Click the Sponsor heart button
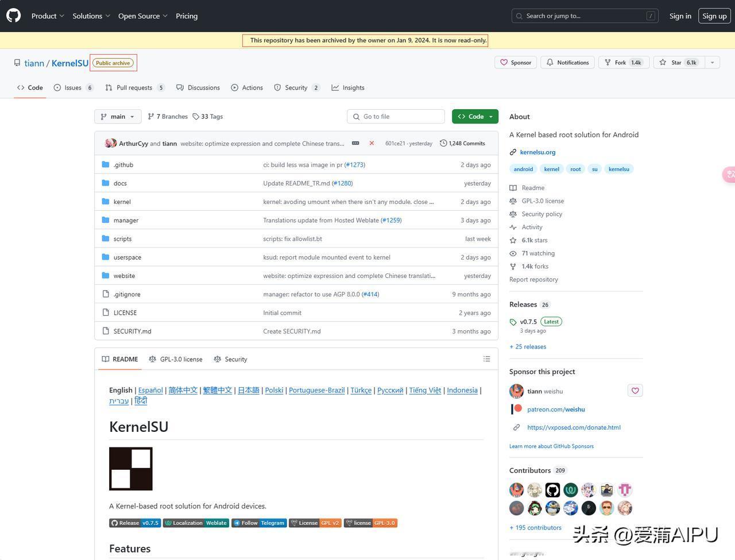 coord(516,63)
